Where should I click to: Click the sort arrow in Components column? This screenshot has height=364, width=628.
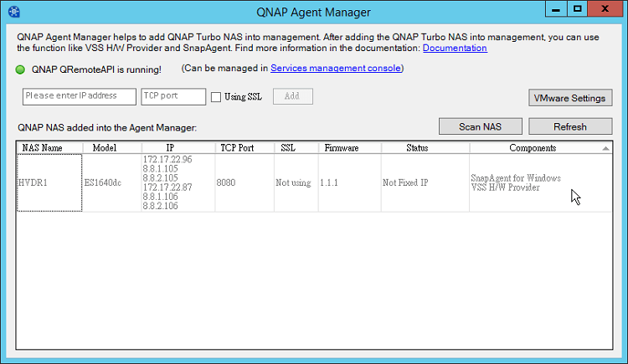tap(605, 148)
